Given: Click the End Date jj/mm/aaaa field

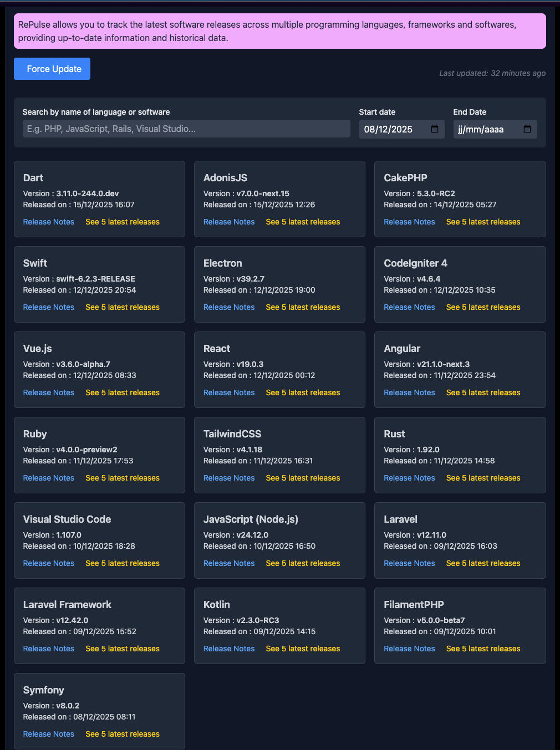Looking at the screenshot, I should point(495,129).
